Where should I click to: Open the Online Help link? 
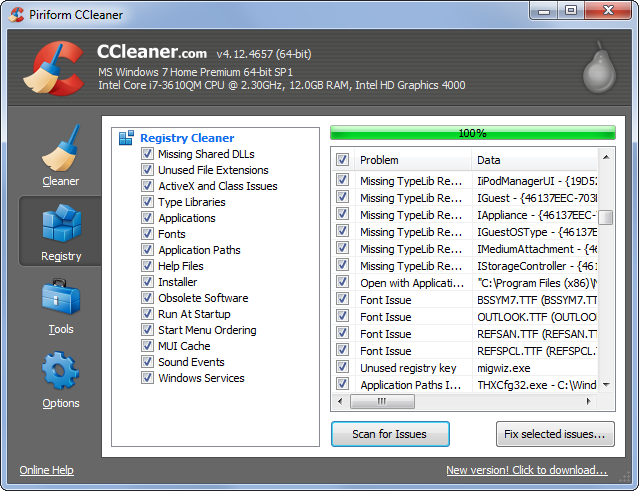[46, 470]
